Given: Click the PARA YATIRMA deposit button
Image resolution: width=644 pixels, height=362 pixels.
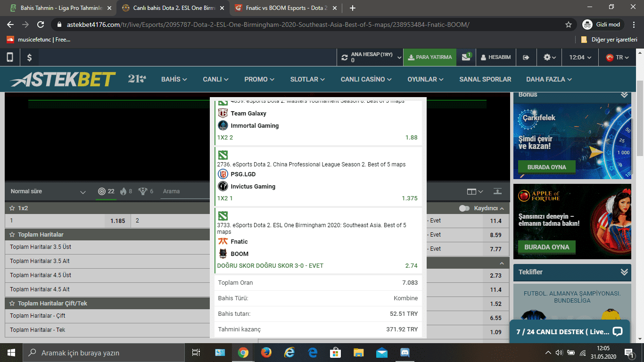Looking at the screenshot, I should [430, 57].
